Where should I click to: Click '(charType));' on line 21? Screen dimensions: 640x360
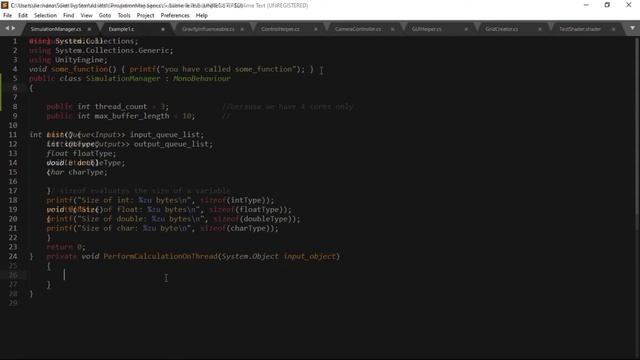click(x=253, y=229)
